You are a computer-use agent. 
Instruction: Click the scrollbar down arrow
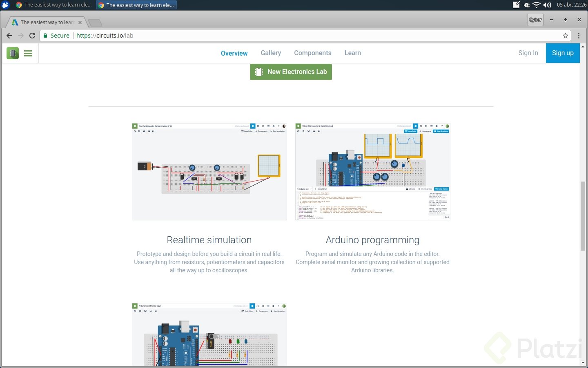(x=583, y=363)
